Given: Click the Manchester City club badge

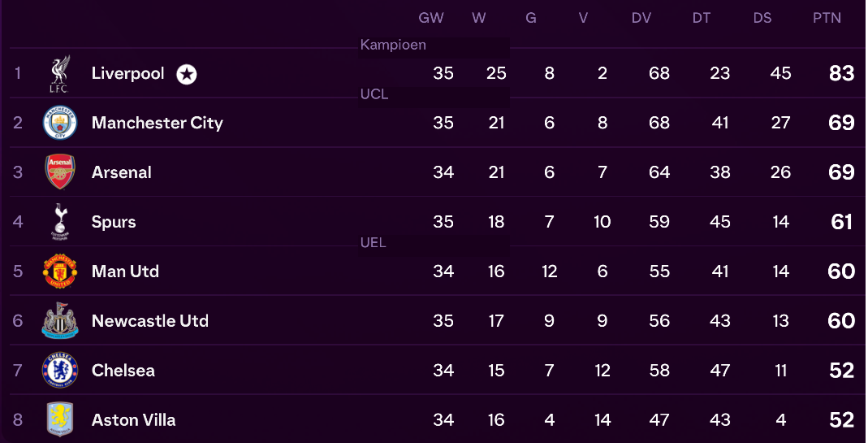Looking at the screenshot, I should pos(59,124).
